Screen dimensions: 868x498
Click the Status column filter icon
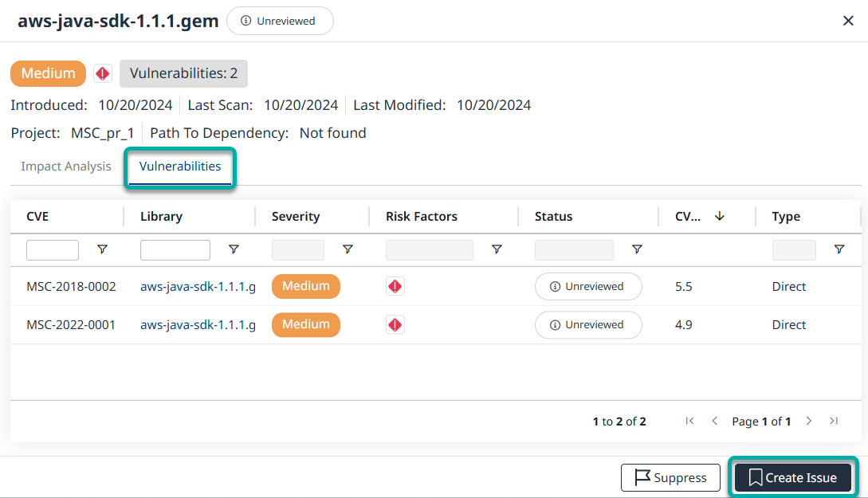(637, 249)
